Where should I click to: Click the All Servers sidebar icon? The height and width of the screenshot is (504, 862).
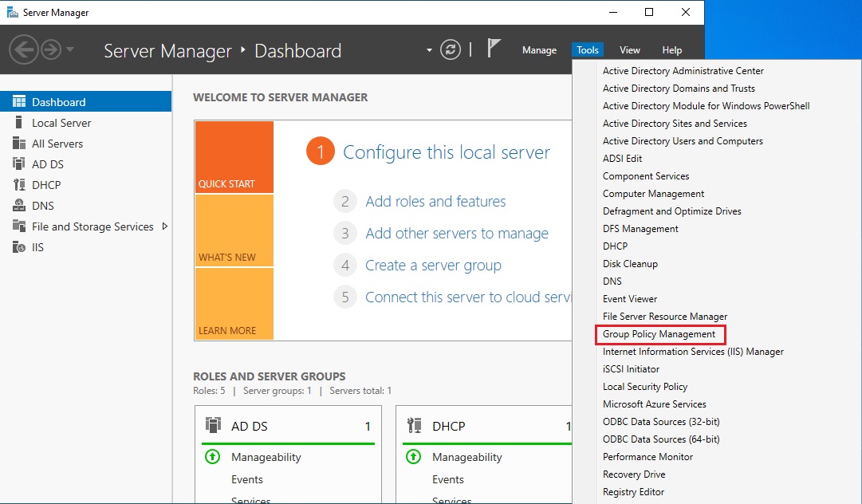click(18, 144)
